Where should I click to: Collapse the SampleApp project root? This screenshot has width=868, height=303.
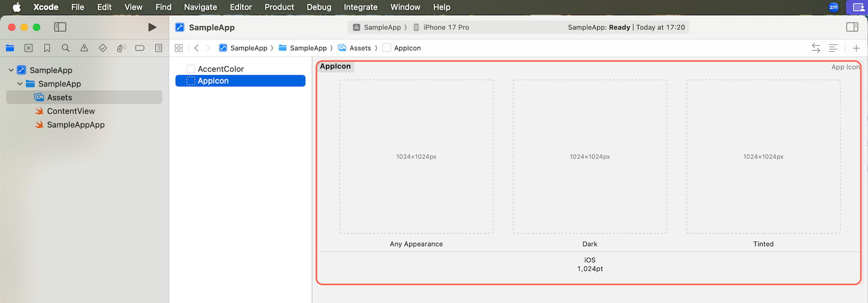[11, 70]
